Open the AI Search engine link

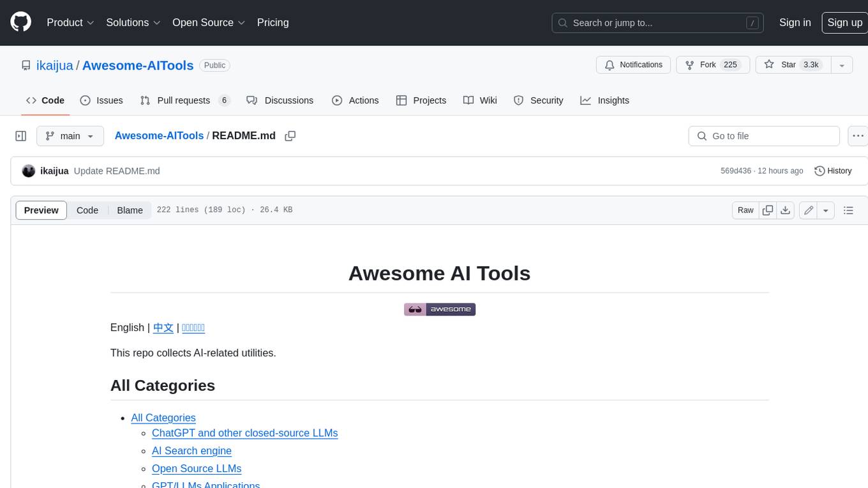pos(191,451)
